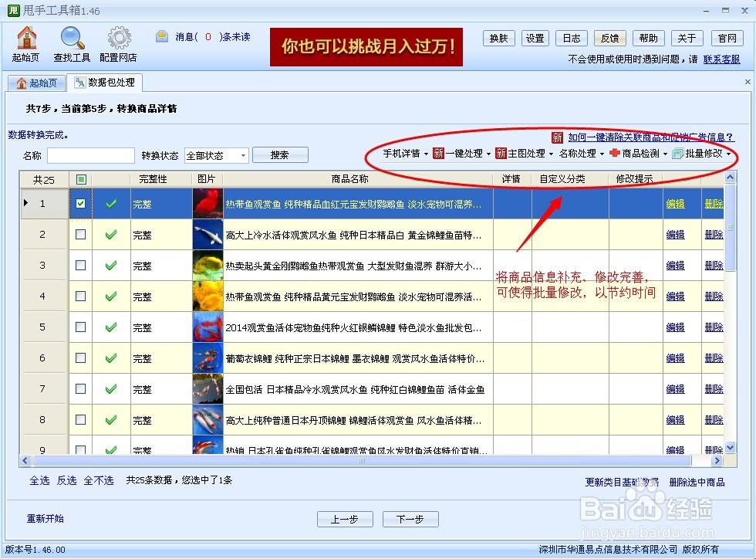Screen dimensions: 756x559
Task: Open the 全部状态 conversion status dropdown
Action: [x=216, y=154]
